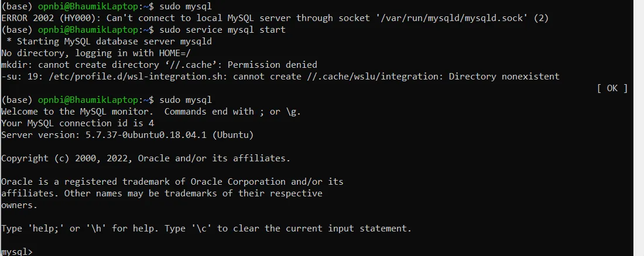The height and width of the screenshot is (256, 644).
Task: Click the Copyright (c) 2000, 2022 line
Action: coord(146,158)
